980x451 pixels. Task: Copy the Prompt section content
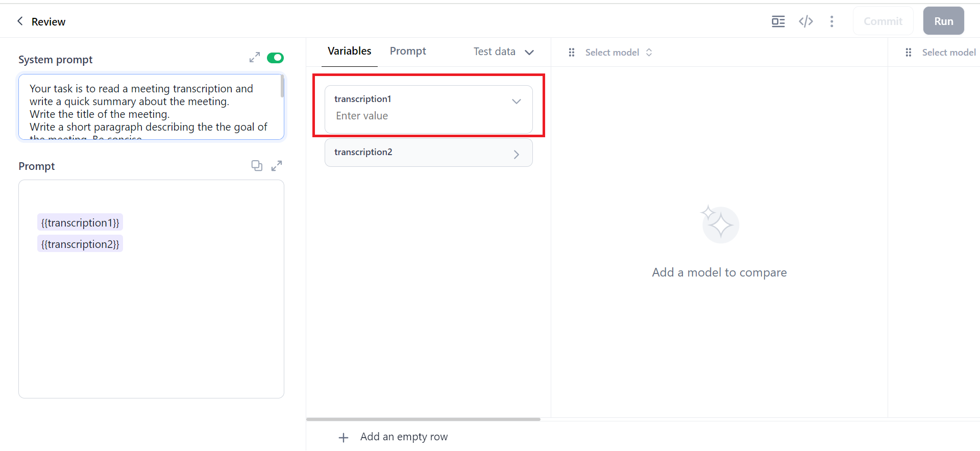pos(257,166)
